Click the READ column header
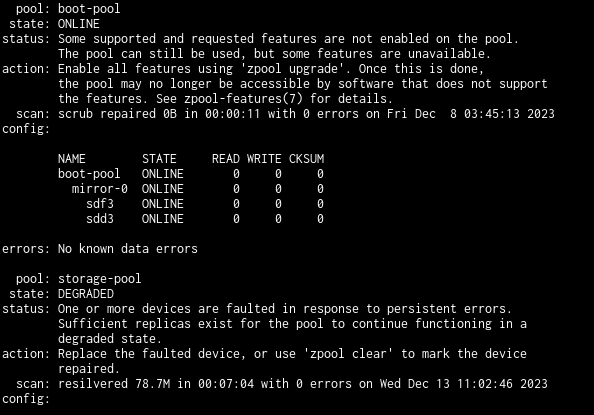This screenshot has height=415, width=594. tap(226, 159)
